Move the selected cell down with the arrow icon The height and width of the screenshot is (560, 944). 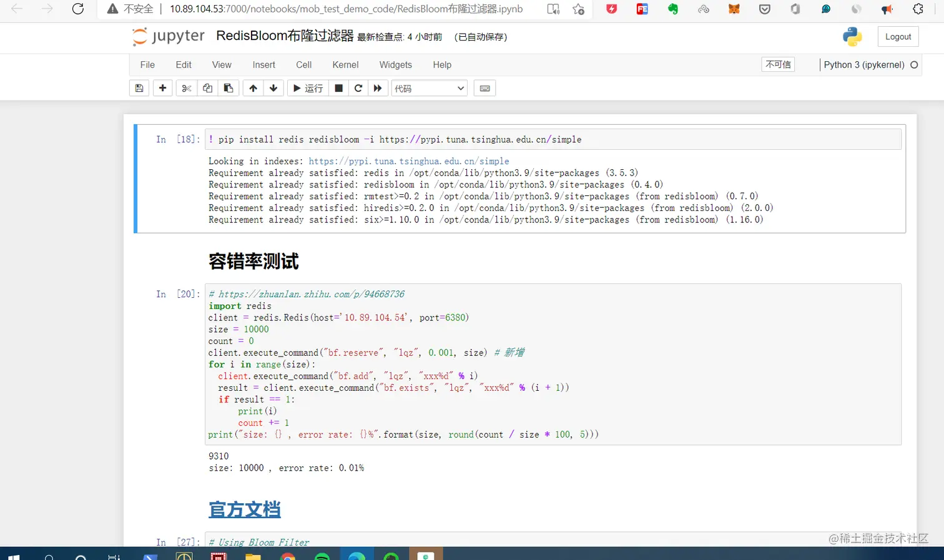[x=273, y=88]
